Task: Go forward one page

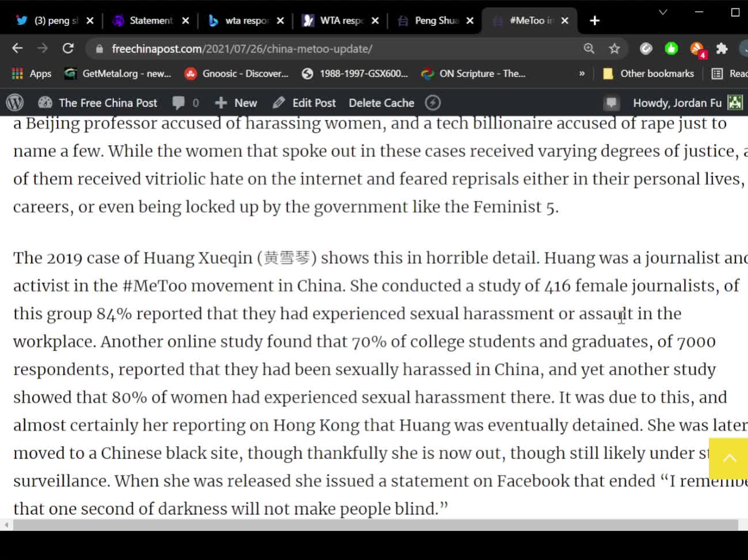Action: pyautogui.click(x=43, y=49)
